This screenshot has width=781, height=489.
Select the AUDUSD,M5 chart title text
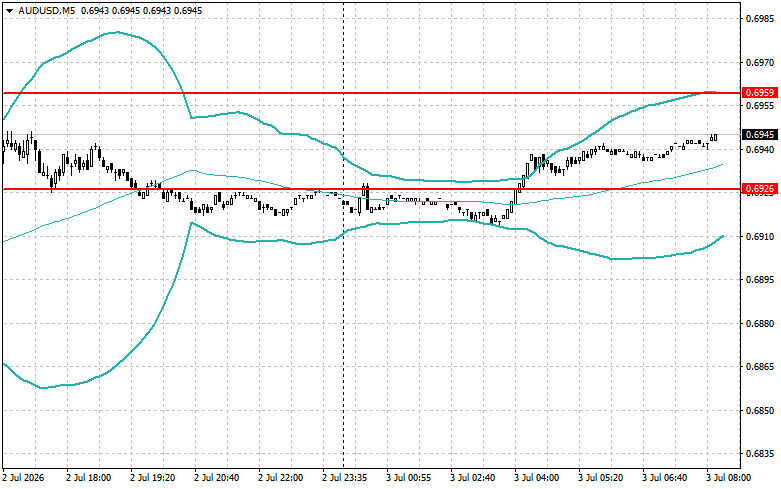pos(40,10)
